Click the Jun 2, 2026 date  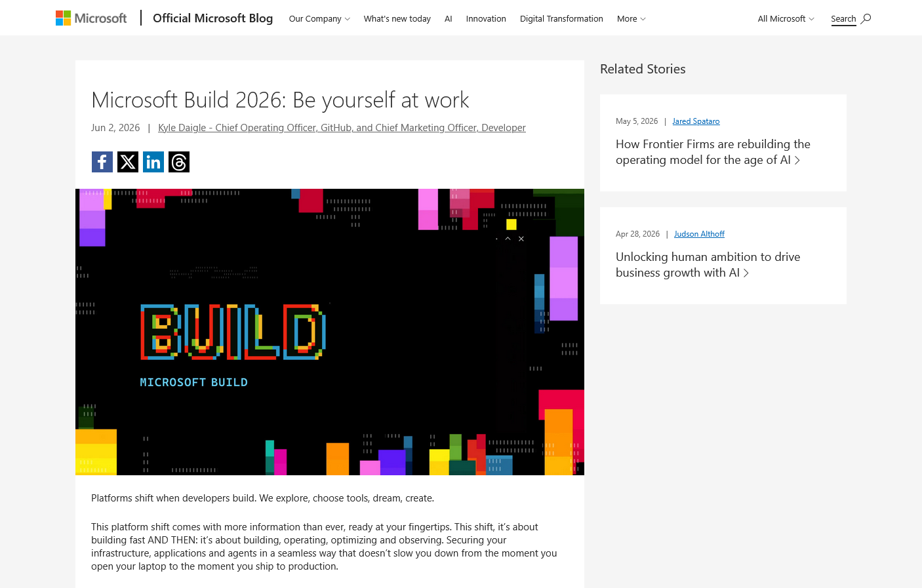115,128
